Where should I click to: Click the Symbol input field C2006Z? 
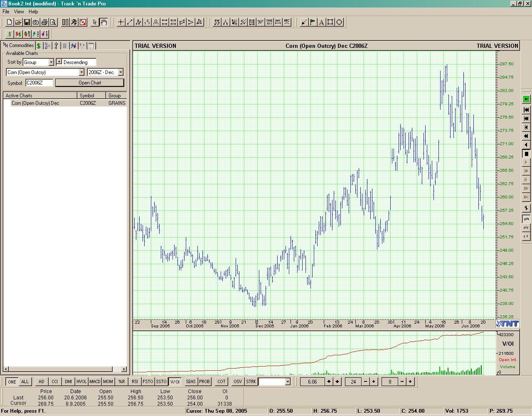[x=39, y=83]
